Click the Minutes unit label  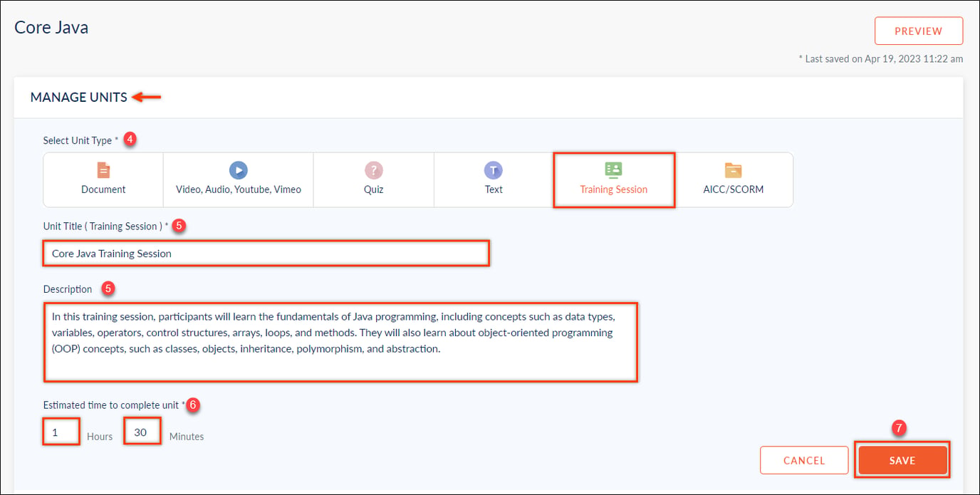[187, 437]
